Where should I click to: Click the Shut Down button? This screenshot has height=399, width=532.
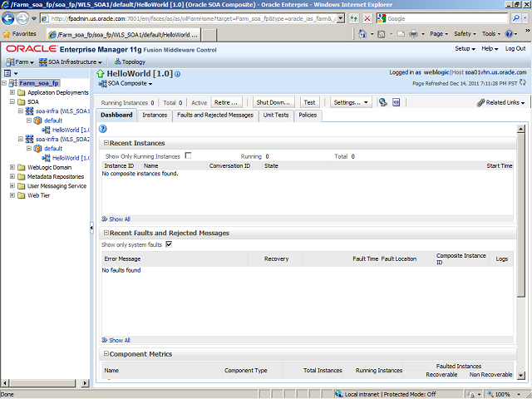(x=273, y=102)
